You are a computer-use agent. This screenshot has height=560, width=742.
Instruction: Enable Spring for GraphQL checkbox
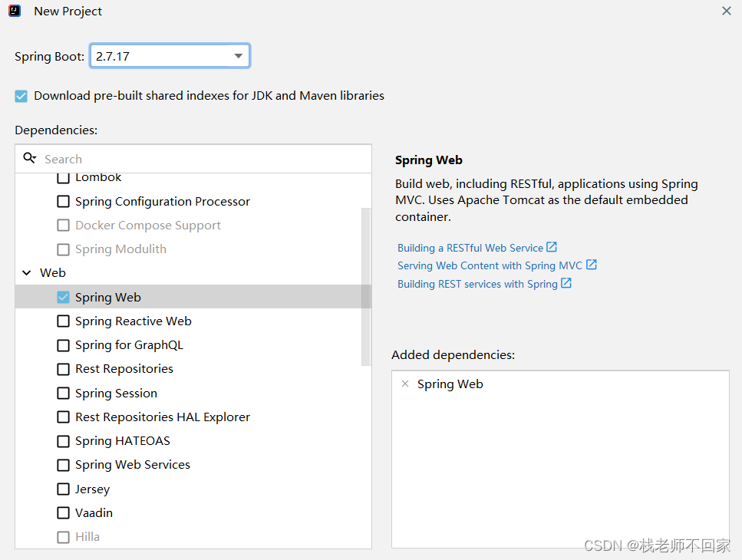[63, 345]
